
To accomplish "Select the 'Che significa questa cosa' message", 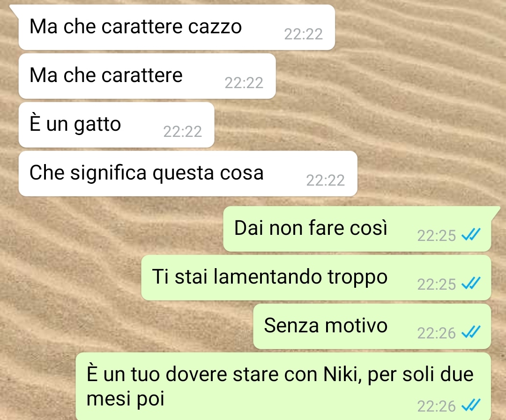I will (x=188, y=174).
